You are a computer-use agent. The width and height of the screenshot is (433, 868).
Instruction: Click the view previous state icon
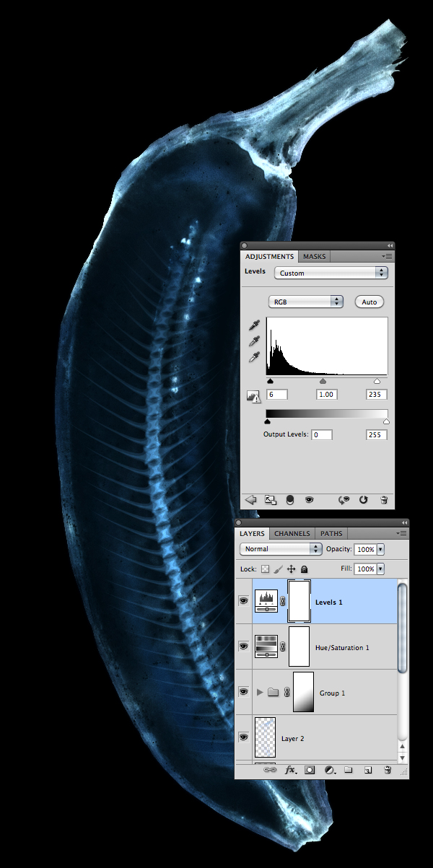point(345,499)
